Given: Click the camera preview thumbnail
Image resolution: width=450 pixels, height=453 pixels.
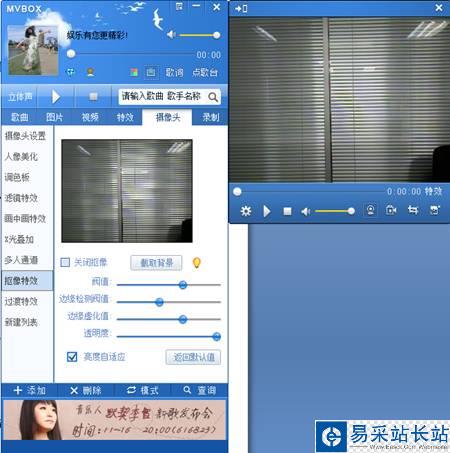Looking at the screenshot, I should pyautogui.click(x=127, y=191).
